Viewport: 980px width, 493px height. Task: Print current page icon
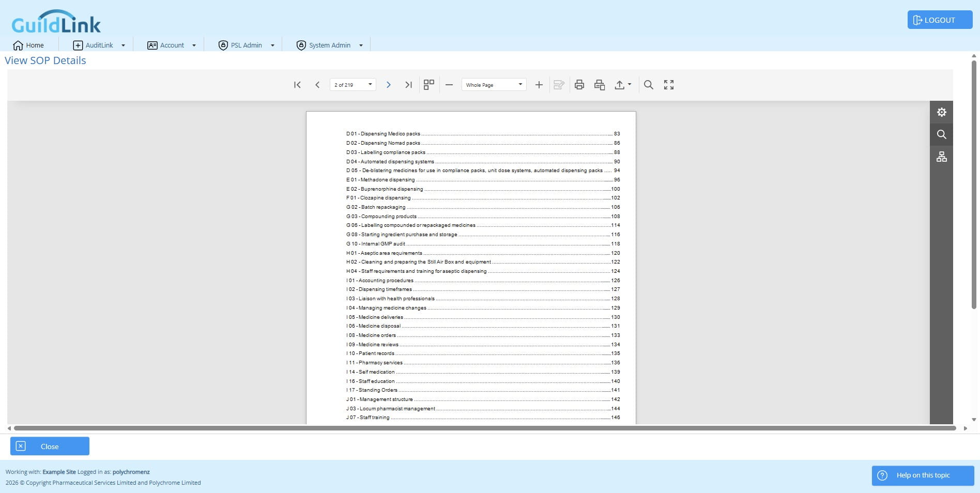click(600, 85)
